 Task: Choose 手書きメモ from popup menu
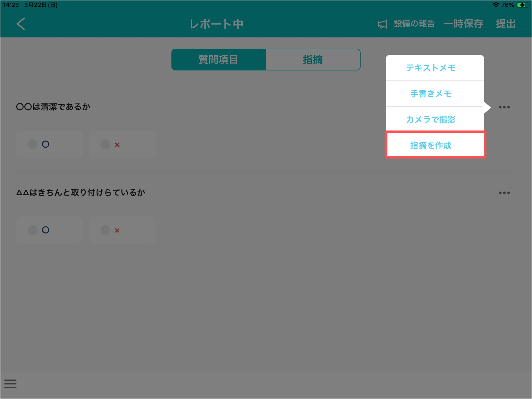click(431, 94)
